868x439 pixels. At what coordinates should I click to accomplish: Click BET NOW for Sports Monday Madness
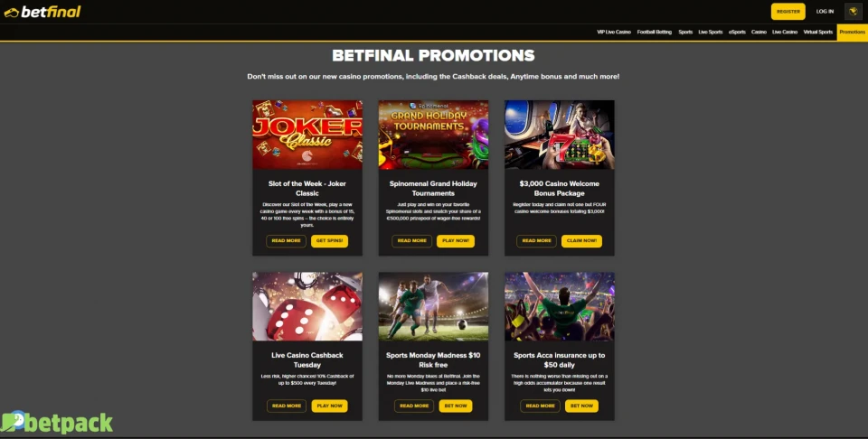tap(456, 406)
